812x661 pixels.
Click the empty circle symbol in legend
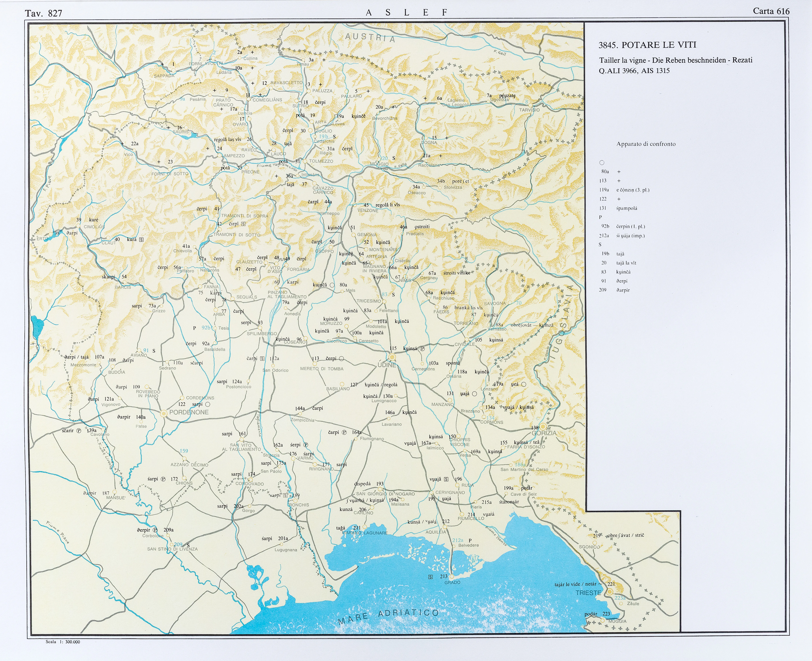click(602, 163)
